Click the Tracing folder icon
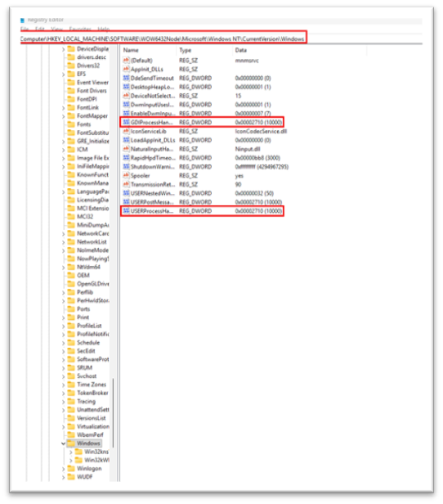This screenshot has height=504, width=443. 71,401
